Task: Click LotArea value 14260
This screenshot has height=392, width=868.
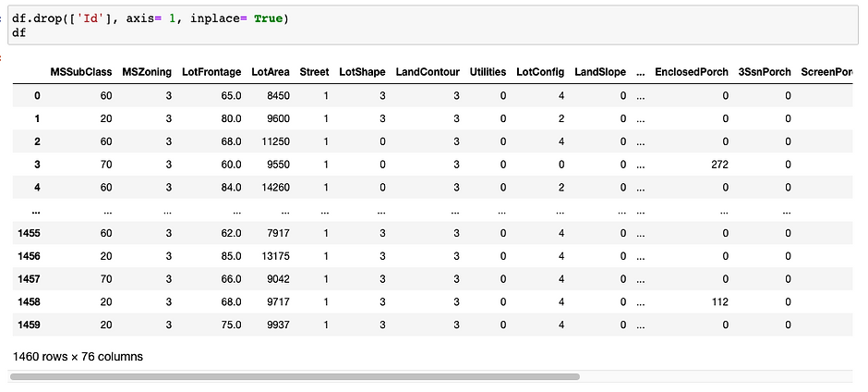Action: pos(276,188)
